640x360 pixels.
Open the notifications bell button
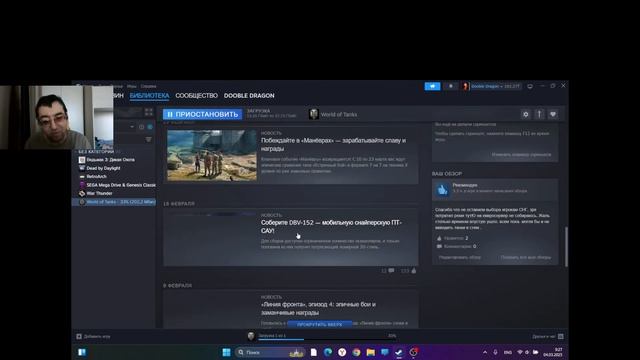click(x=451, y=86)
